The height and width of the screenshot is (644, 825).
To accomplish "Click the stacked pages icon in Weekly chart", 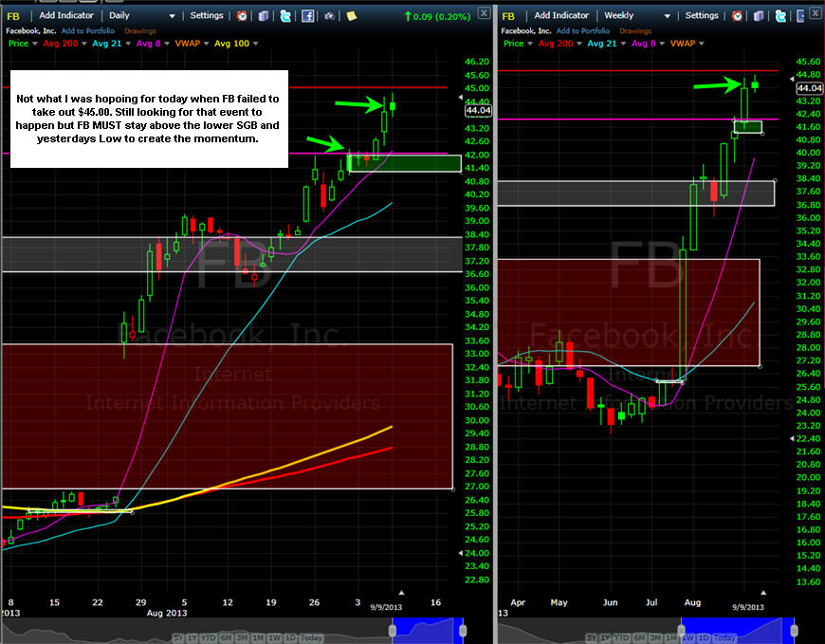I will (759, 16).
